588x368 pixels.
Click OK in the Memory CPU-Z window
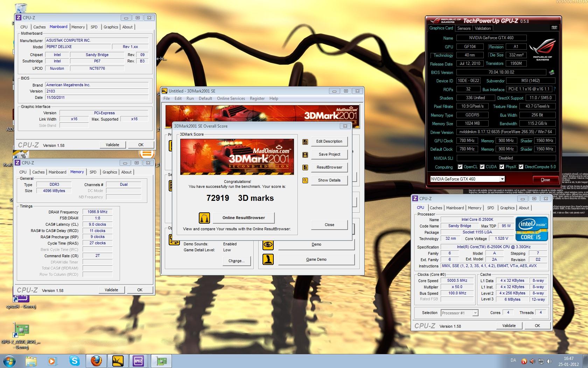point(140,290)
